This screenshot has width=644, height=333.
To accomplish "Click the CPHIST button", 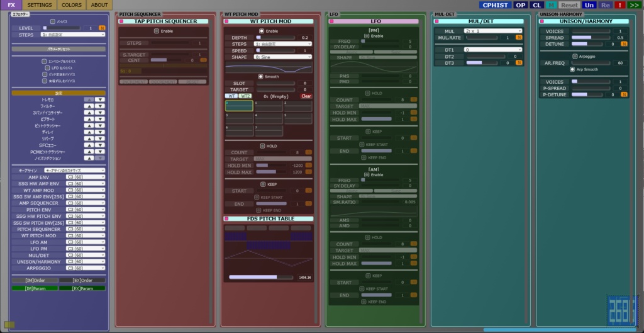I will click(496, 5).
